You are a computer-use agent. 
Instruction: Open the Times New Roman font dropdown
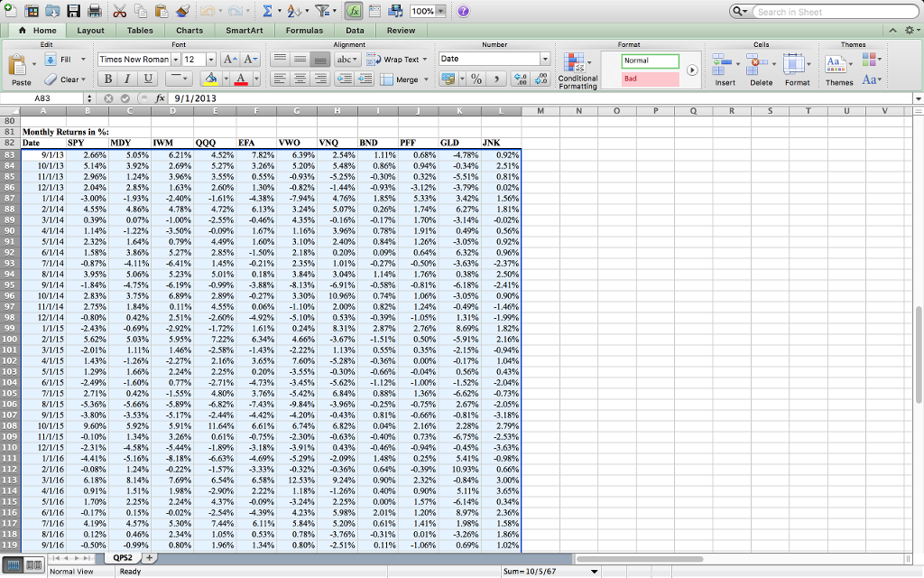pyautogui.click(x=177, y=60)
